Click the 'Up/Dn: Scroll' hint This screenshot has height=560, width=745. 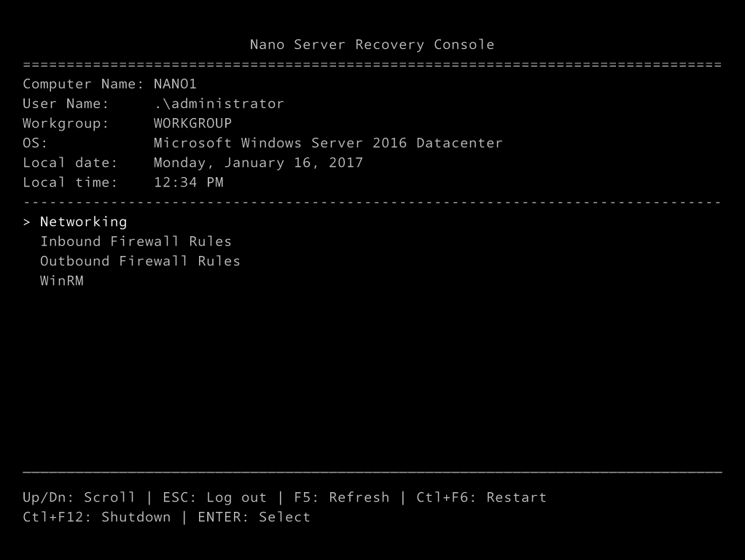(x=79, y=497)
